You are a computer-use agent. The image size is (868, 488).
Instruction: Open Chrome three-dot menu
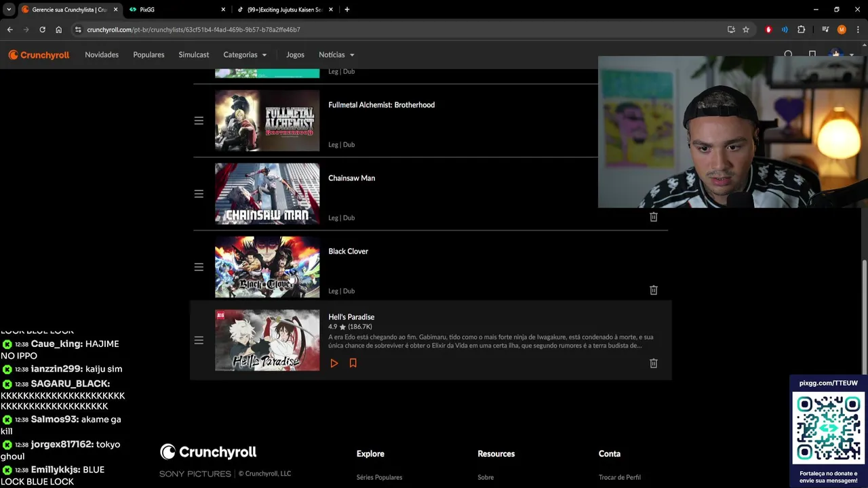click(857, 30)
